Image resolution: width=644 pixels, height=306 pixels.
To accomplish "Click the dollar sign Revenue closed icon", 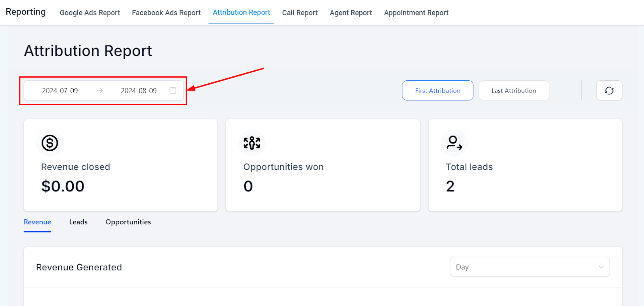I will pos(50,143).
